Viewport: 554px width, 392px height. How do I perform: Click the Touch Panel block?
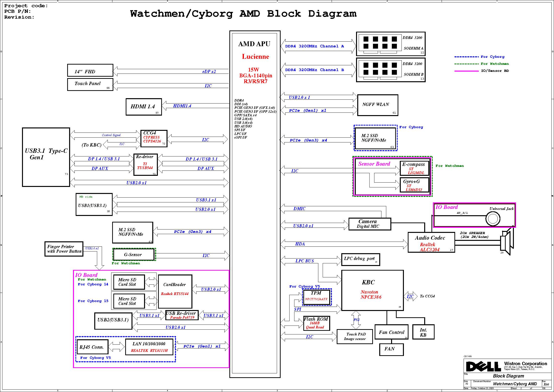click(90, 84)
